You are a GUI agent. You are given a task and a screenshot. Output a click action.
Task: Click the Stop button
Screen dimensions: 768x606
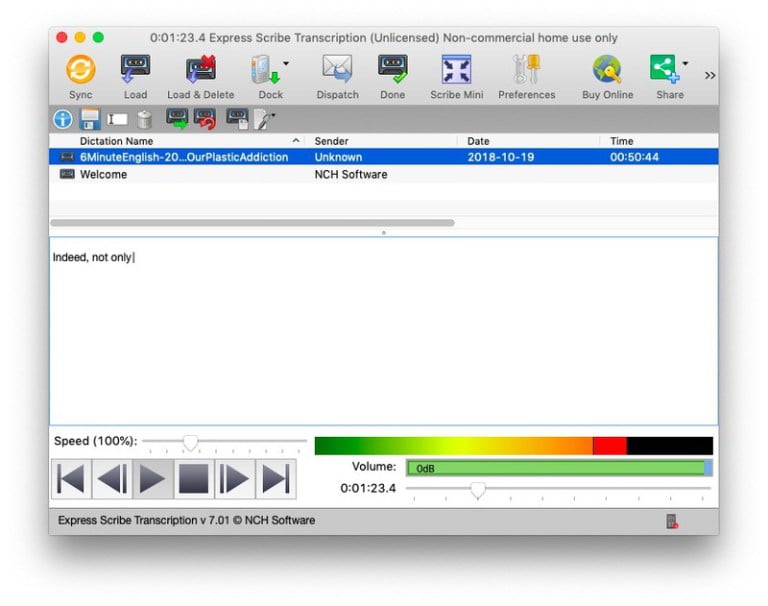point(194,479)
